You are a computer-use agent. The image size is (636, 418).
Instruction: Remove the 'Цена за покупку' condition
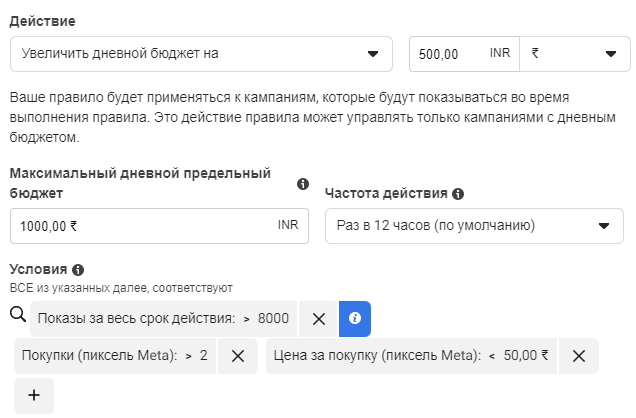pos(579,356)
